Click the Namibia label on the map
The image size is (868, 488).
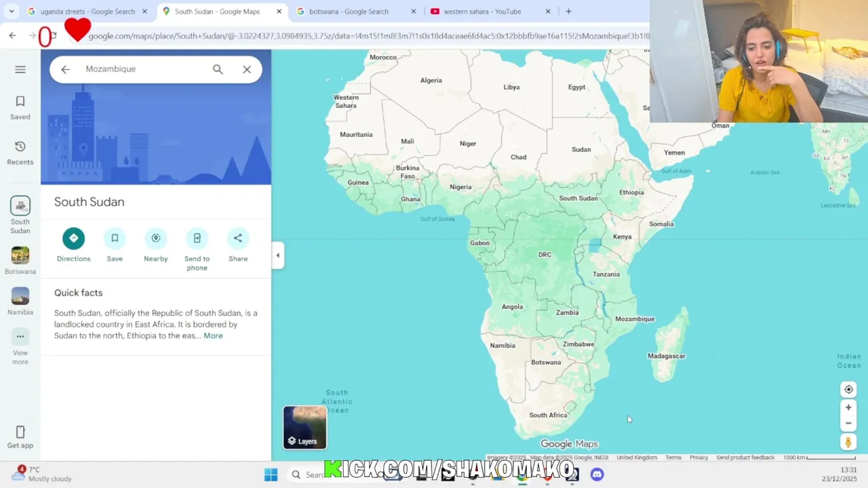(502, 346)
